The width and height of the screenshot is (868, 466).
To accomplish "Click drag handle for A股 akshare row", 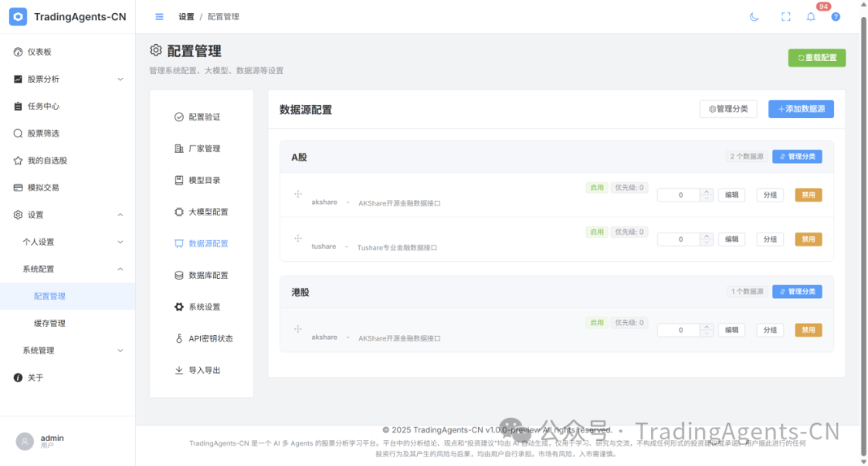I will [297, 194].
